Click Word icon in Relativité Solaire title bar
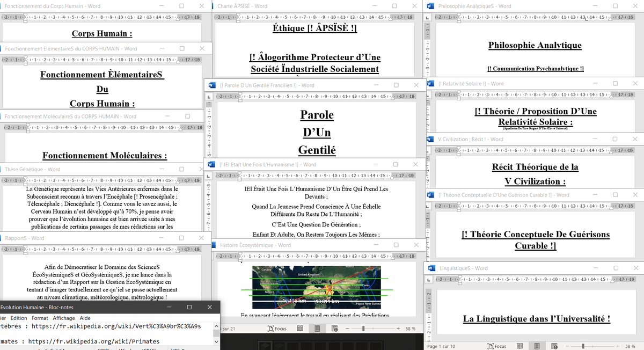The width and height of the screenshot is (644, 350). tap(430, 83)
